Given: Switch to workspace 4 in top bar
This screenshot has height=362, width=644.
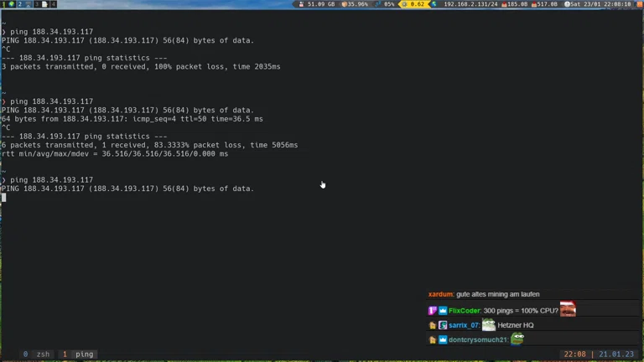Looking at the screenshot, I should (53, 4).
